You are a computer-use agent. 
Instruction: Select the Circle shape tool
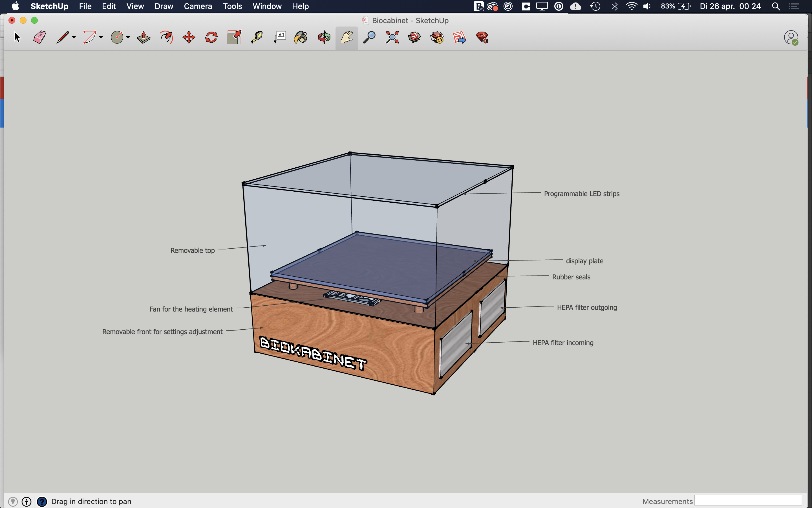[117, 37]
